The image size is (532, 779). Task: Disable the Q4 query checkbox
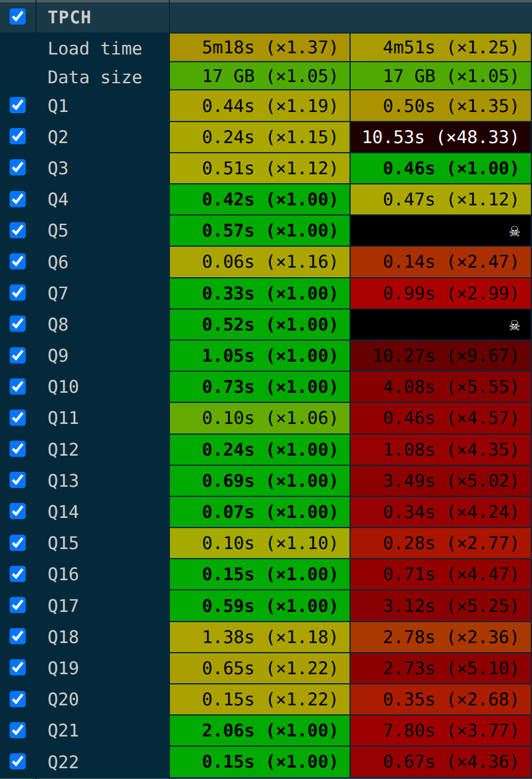tap(18, 199)
